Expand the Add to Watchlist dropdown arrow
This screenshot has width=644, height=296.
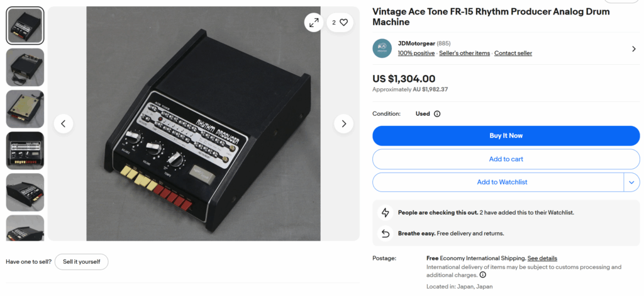point(631,182)
